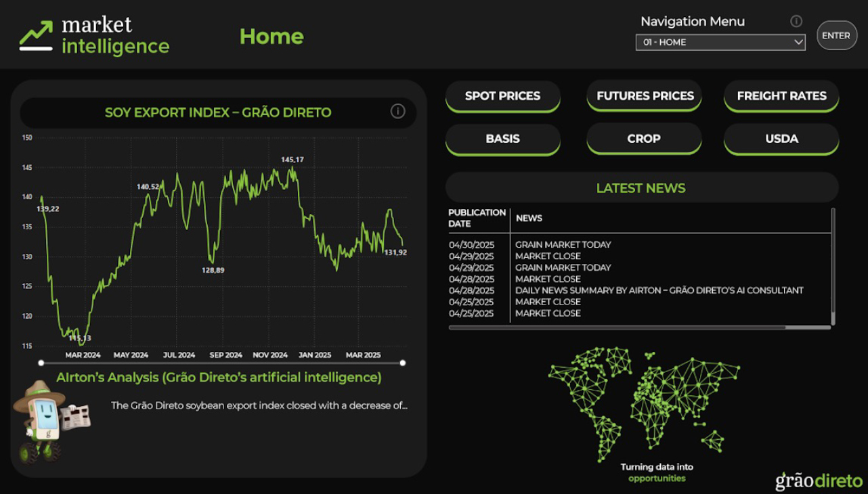The image size is (868, 494).
Task: Click the 115,13 low data label
Action: point(80,338)
